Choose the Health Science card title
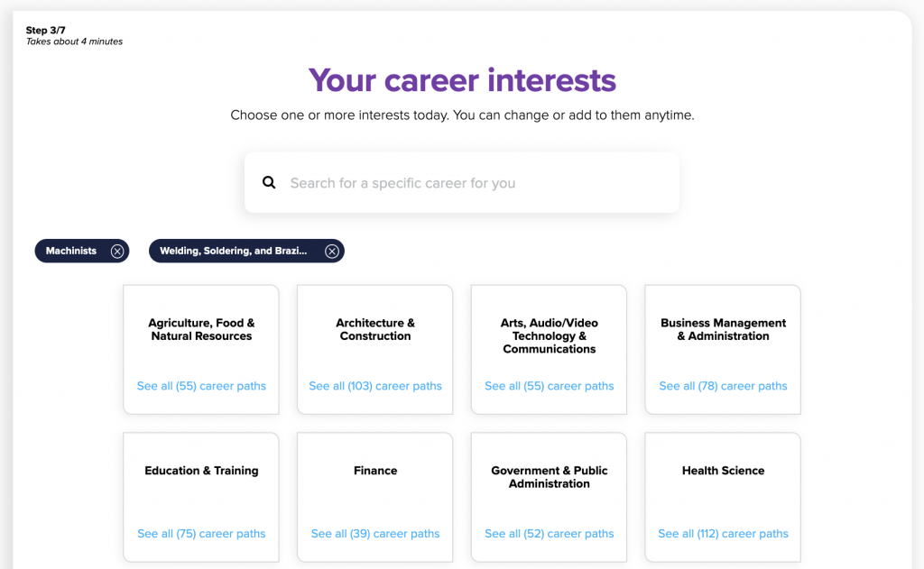Image resolution: width=924 pixels, height=569 pixels. (x=723, y=471)
